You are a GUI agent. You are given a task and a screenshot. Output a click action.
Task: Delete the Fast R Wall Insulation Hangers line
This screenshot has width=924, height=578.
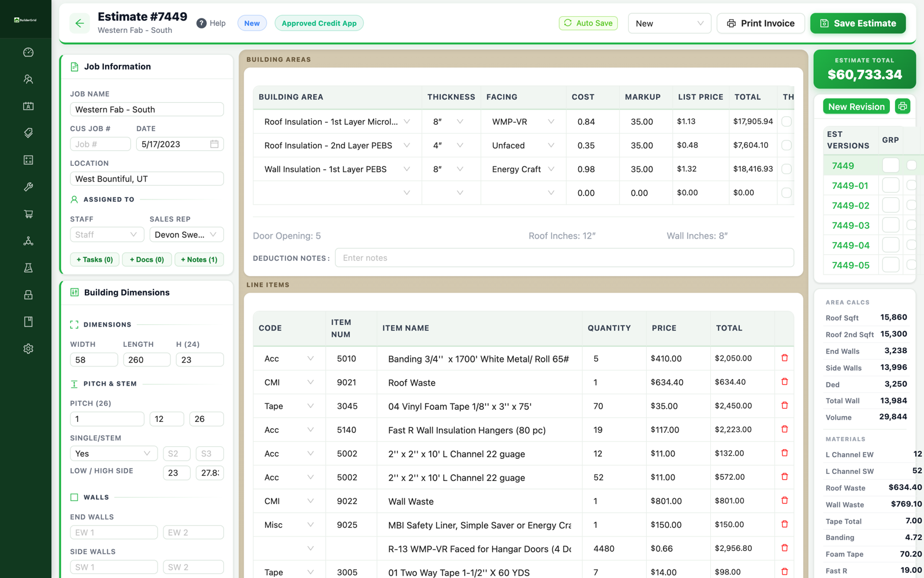784,429
